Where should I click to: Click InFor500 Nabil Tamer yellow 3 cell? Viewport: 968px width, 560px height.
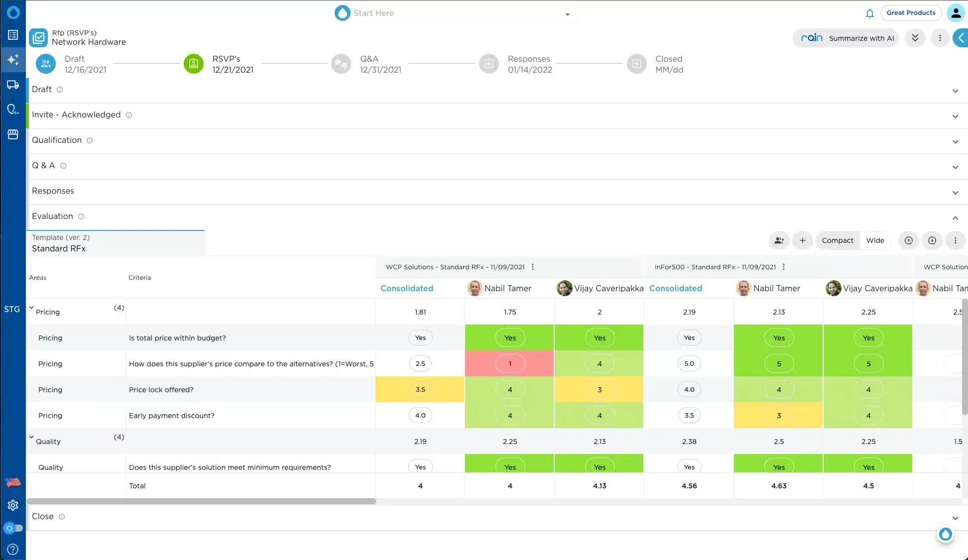(x=778, y=416)
